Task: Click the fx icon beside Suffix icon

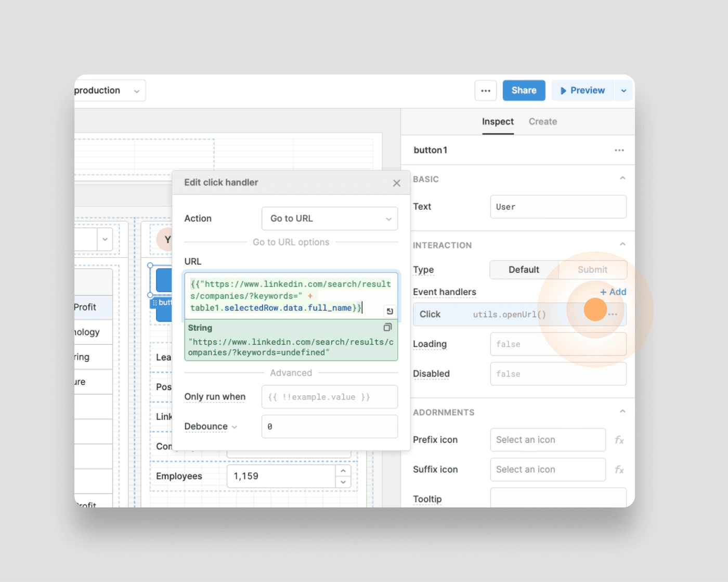Action: pos(619,470)
